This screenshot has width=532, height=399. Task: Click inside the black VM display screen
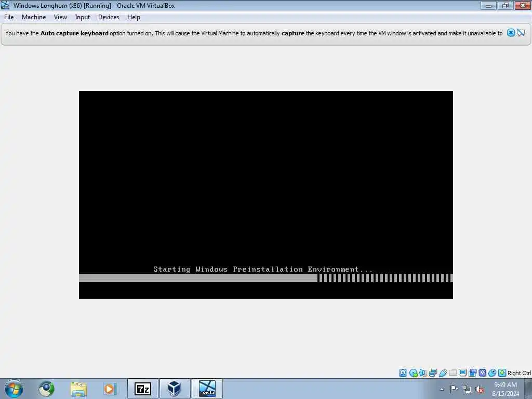pyautogui.click(x=265, y=195)
